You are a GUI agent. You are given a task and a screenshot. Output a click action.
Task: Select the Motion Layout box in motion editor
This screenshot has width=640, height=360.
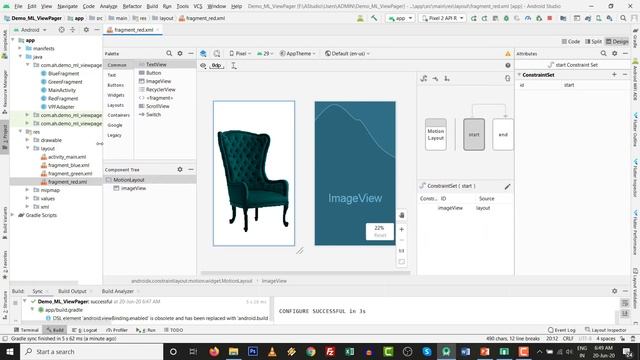click(436, 134)
